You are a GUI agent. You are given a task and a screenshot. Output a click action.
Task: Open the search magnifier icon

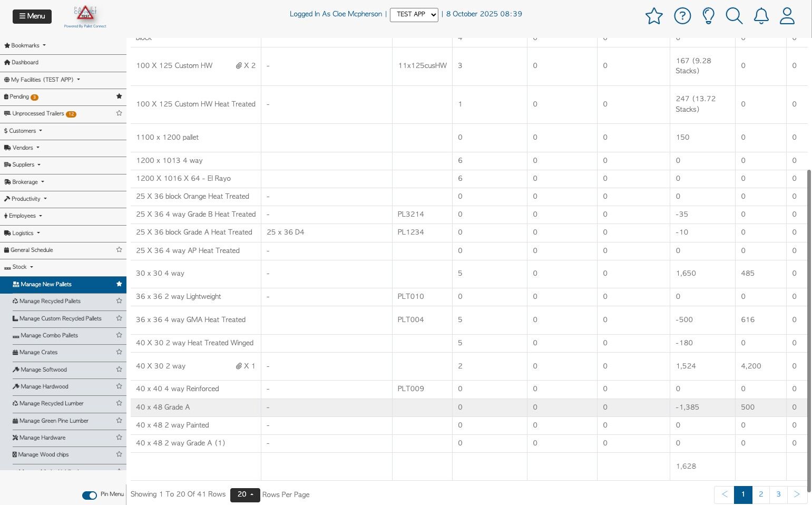(x=734, y=16)
